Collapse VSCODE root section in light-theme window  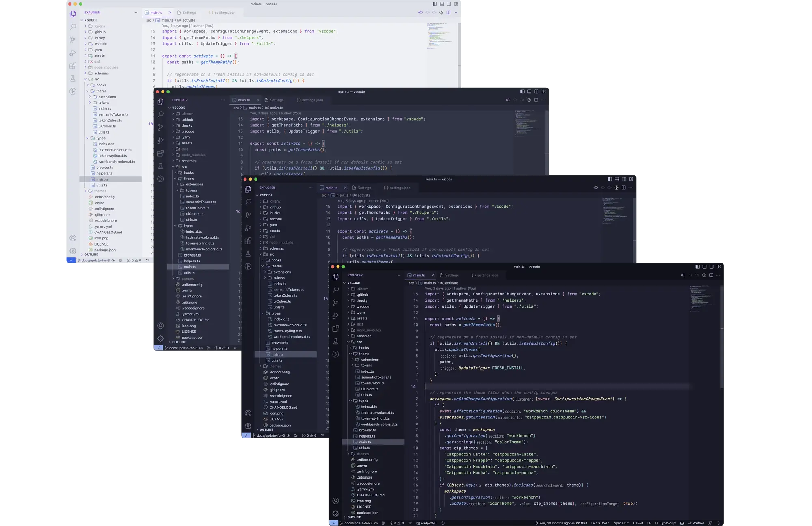[110, 20]
